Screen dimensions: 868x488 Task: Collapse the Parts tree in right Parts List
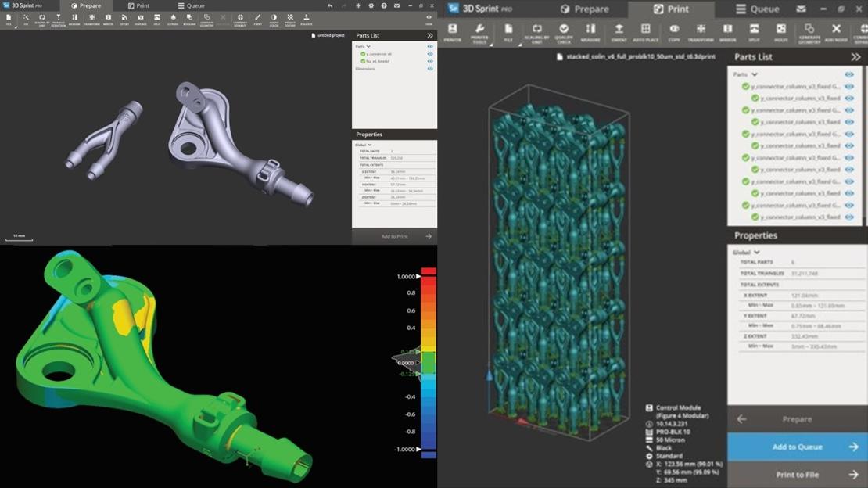755,74
